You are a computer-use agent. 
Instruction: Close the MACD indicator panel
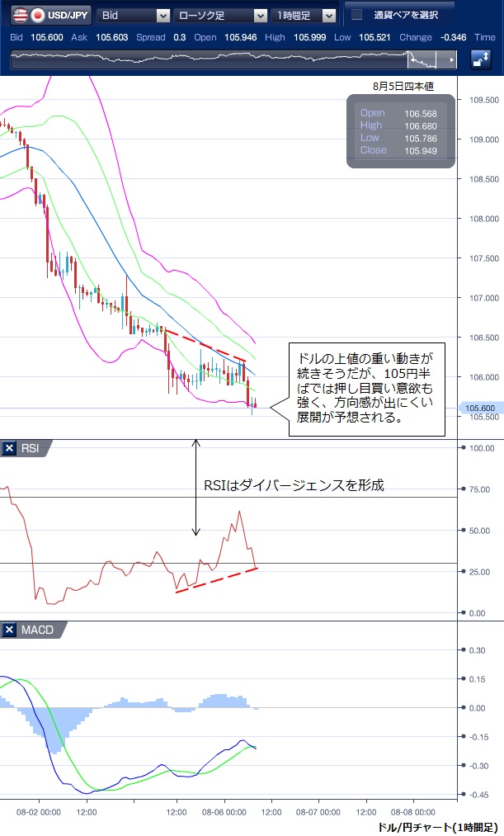point(10,630)
